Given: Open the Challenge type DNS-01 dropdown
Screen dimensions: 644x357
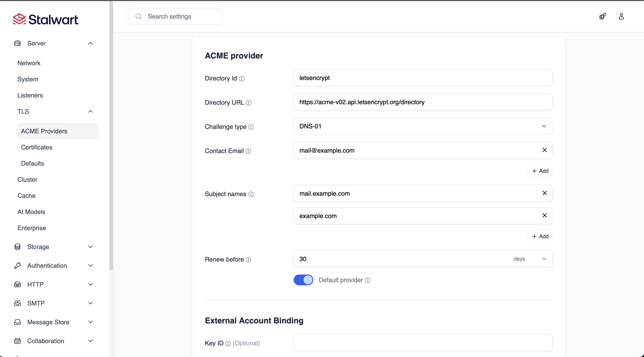Looking at the screenshot, I should click(423, 126).
